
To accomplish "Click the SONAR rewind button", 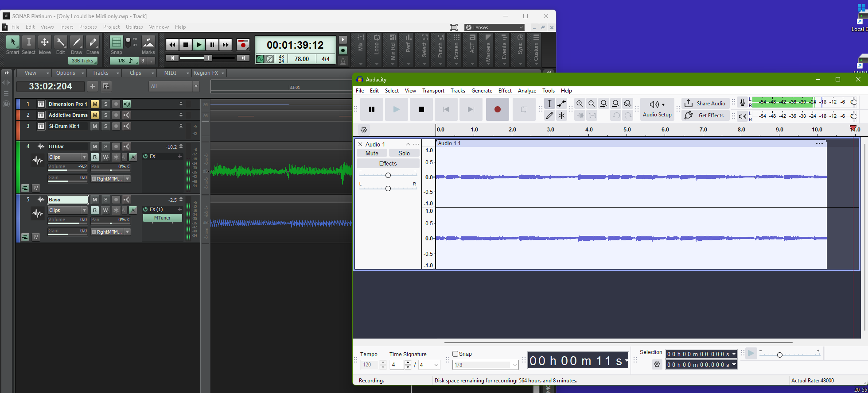I will tap(172, 45).
